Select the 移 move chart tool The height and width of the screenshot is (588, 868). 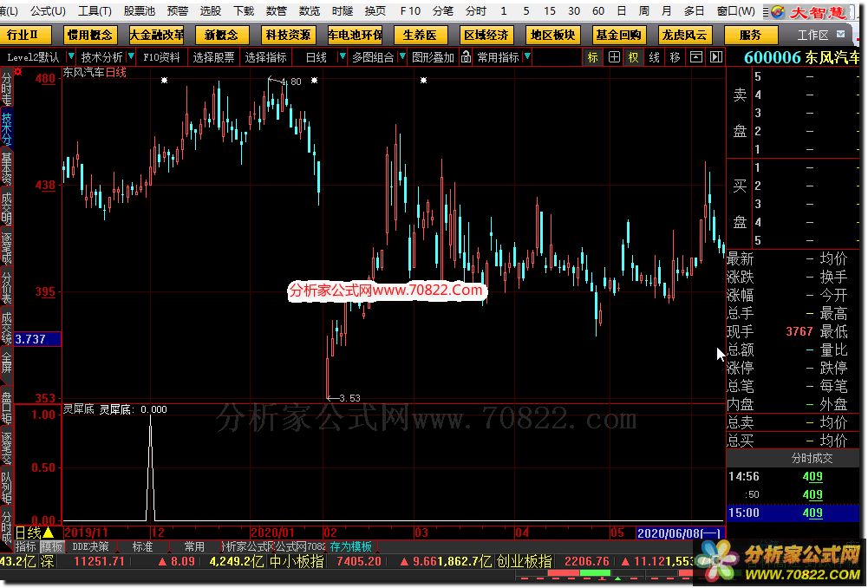coord(675,57)
